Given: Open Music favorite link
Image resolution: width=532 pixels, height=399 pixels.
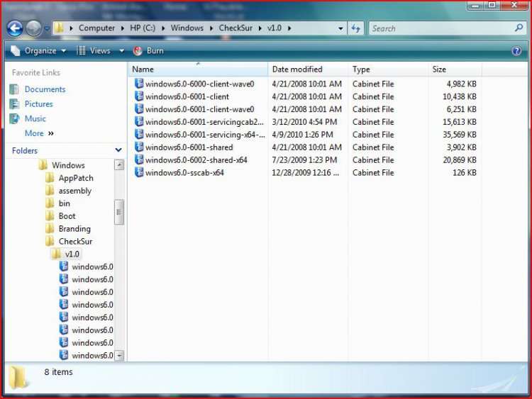Looking at the screenshot, I should (35, 118).
